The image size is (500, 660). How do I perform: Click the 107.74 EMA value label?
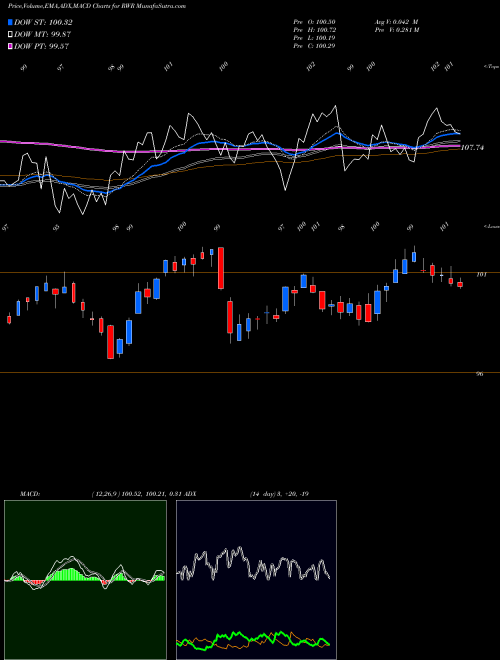point(472,148)
